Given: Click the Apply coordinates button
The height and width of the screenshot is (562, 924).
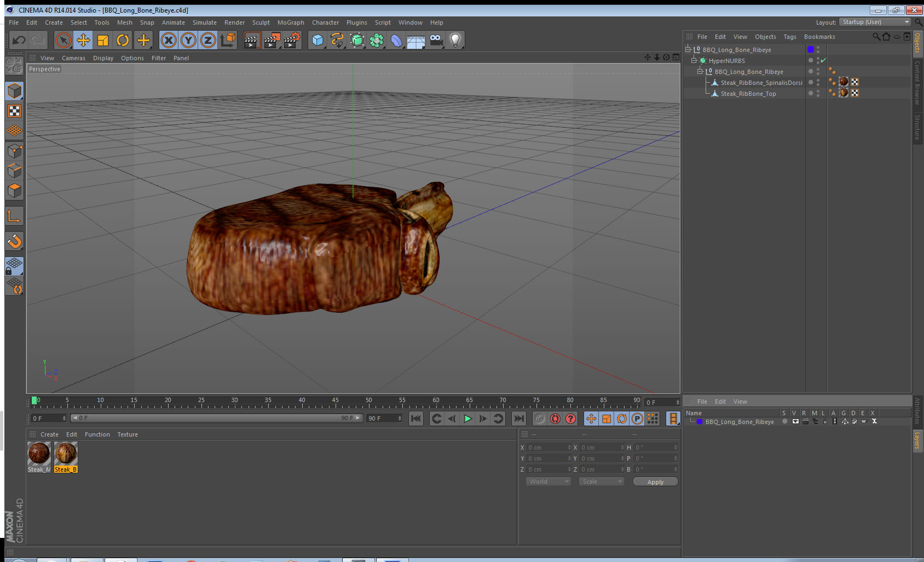Looking at the screenshot, I should [x=655, y=481].
